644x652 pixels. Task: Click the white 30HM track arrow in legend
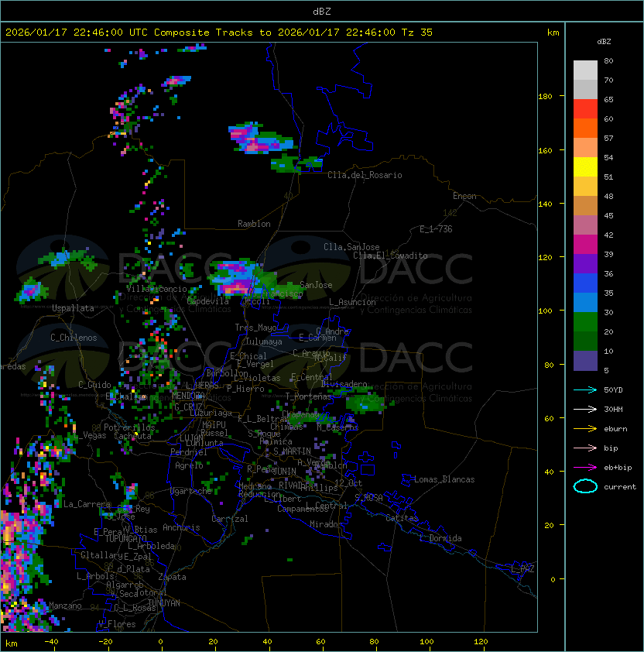585,410
